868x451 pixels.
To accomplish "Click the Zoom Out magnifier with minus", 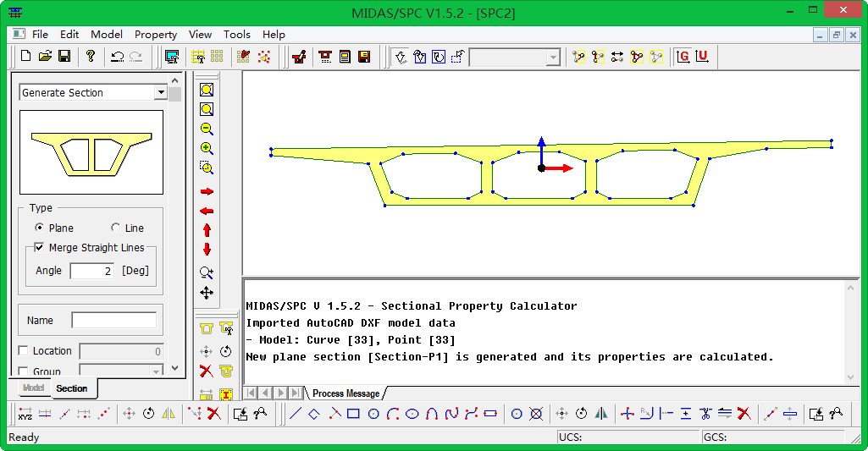I will click(207, 129).
